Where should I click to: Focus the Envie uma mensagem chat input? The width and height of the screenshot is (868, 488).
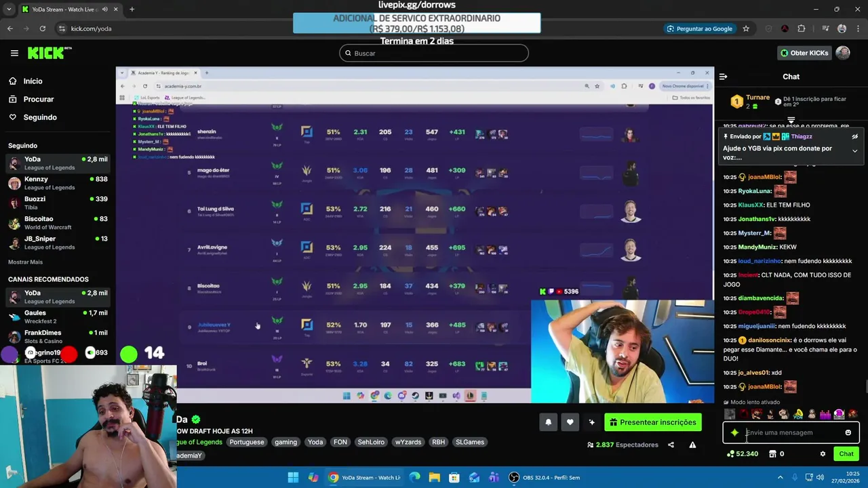point(791,432)
